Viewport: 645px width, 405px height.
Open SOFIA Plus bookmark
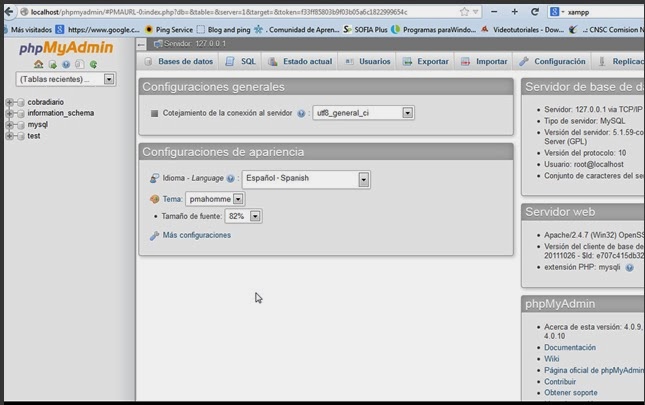(x=365, y=30)
